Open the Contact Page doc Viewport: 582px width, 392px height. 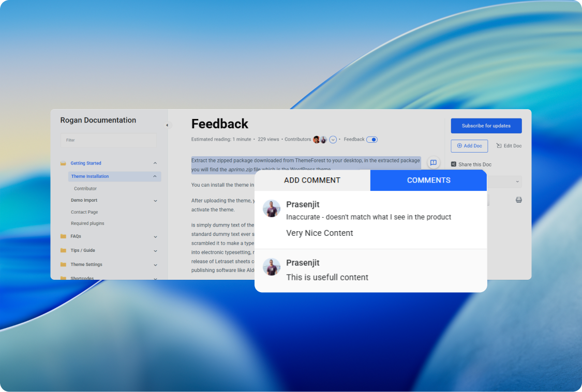coord(84,212)
